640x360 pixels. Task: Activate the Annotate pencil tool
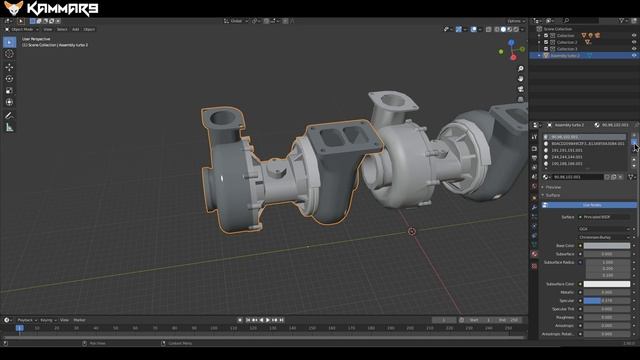pos(9,116)
